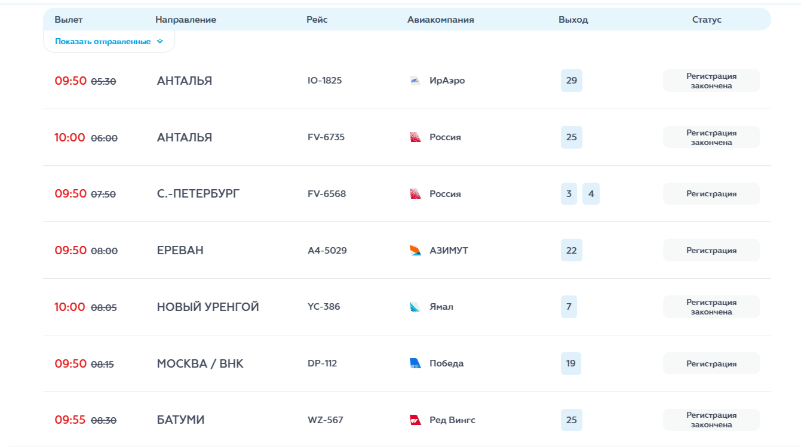Select gate 7 badge for Новый Уренгой
This screenshot has width=801, height=447.
click(569, 307)
